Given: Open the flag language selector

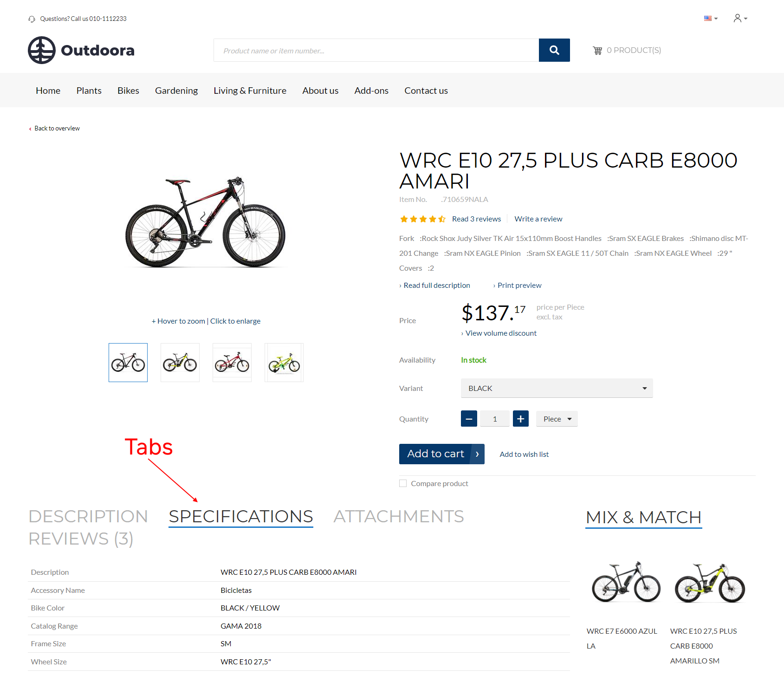Looking at the screenshot, I should click(x=711, y=19).
